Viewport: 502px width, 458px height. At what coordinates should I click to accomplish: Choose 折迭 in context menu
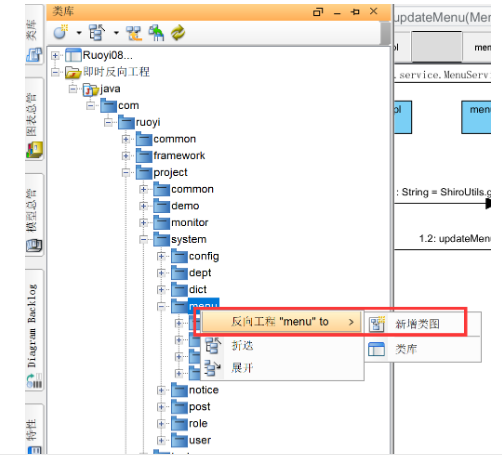click(x=282, y=346)
